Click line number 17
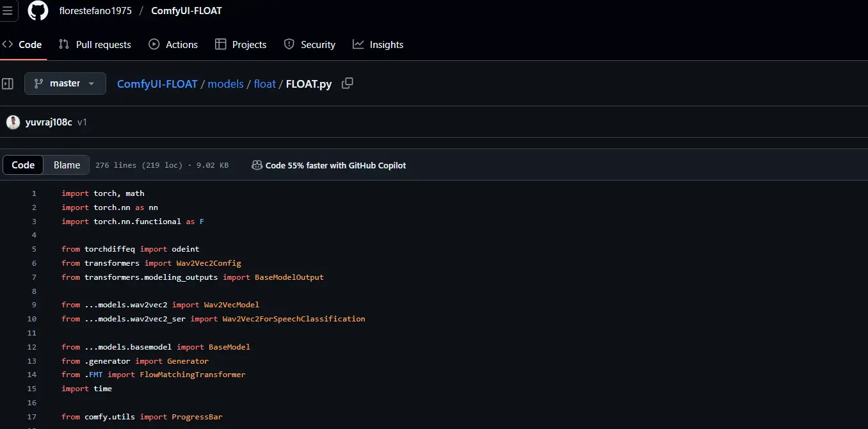 32,417
